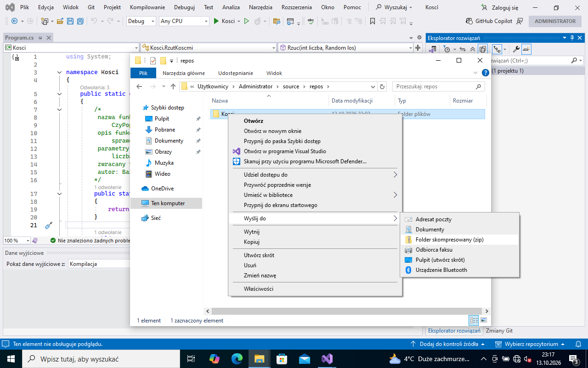This screenshot has width=588, height=368.
Task: Click the Explorer up-one-level arrow
Action: [x=173, y=86]
